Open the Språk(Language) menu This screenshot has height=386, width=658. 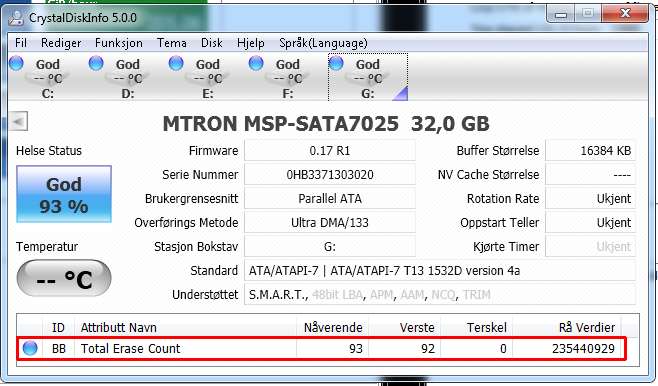323,43
